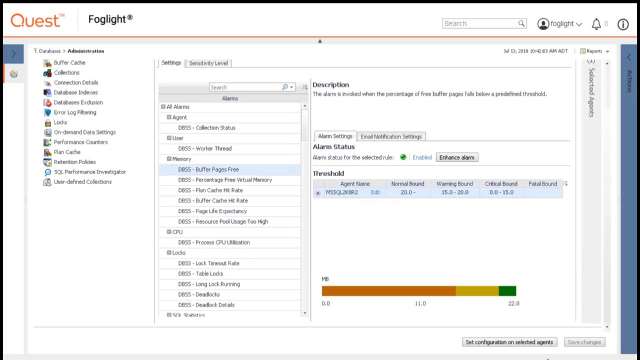
Task: Switch to the Settings tab
Action: 171,63
